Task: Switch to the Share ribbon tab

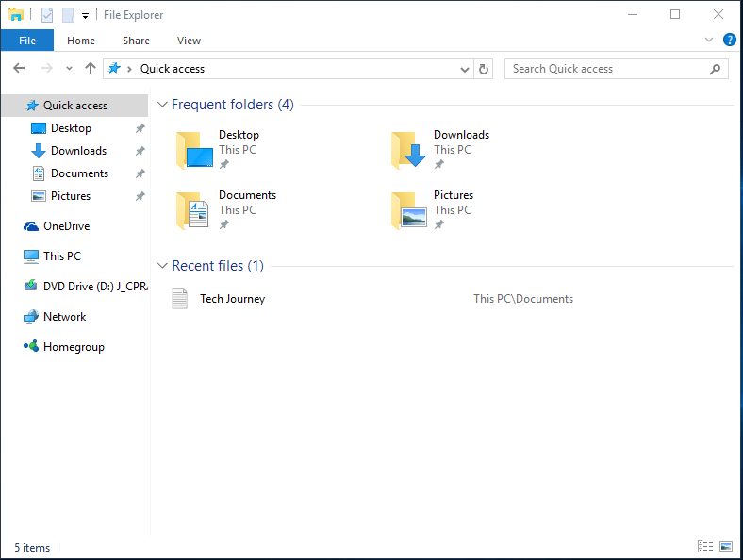Action: [136, 41]
